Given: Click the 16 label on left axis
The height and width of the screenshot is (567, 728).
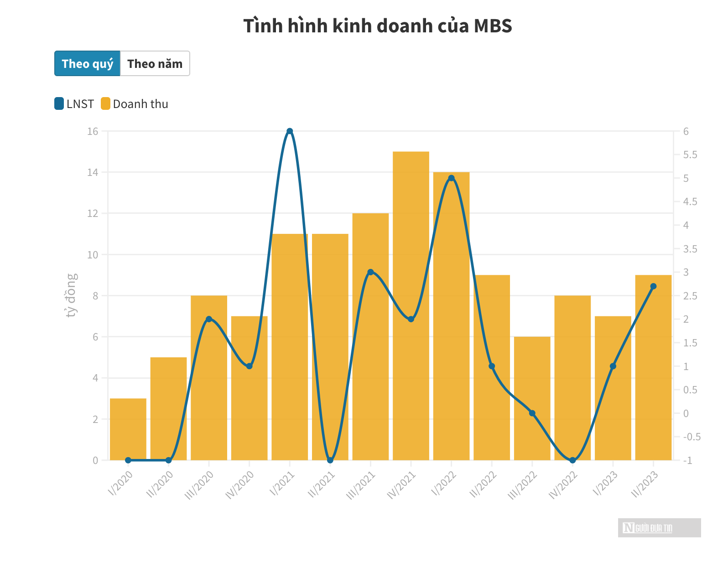Looking at the screenshot, I should [93, 131].
